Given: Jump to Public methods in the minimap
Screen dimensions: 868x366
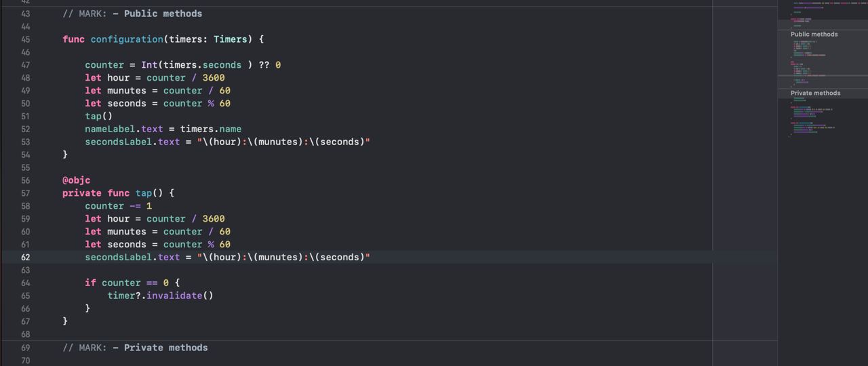Looking at the screenshot, I should click(814, 34).
